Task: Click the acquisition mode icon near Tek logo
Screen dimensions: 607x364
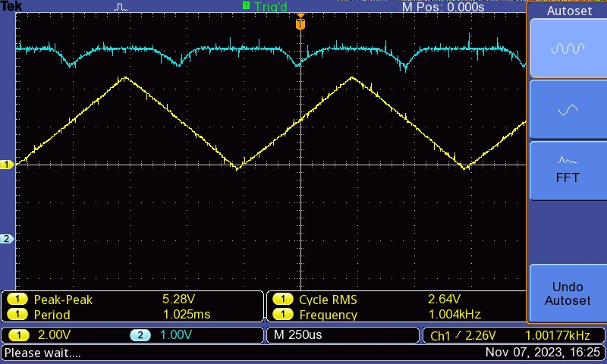Action: tap(122, 7)
